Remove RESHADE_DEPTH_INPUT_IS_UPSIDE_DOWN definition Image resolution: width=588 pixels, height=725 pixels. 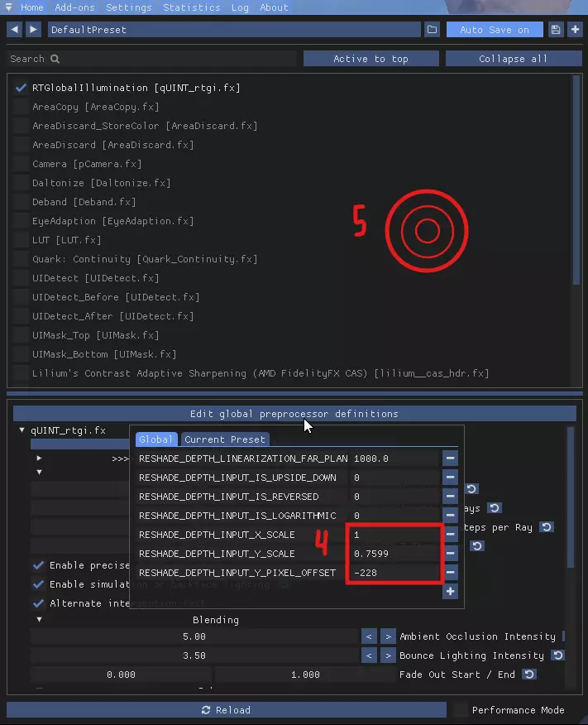click(x=450, y=478)
